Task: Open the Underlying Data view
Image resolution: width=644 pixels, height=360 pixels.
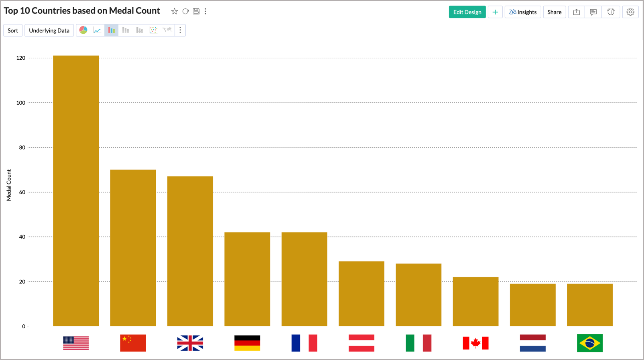Action: (49, 30)
